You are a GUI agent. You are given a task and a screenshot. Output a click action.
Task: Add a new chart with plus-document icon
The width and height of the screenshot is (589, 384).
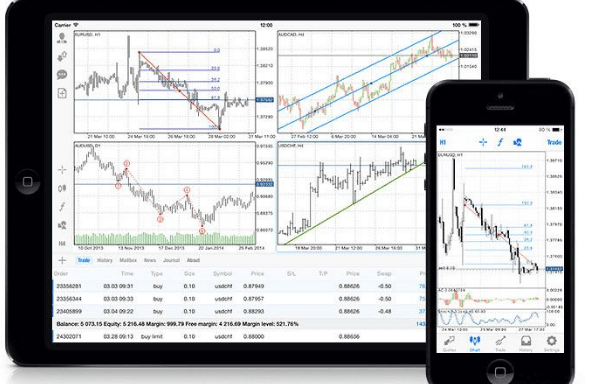click(62, 93)
